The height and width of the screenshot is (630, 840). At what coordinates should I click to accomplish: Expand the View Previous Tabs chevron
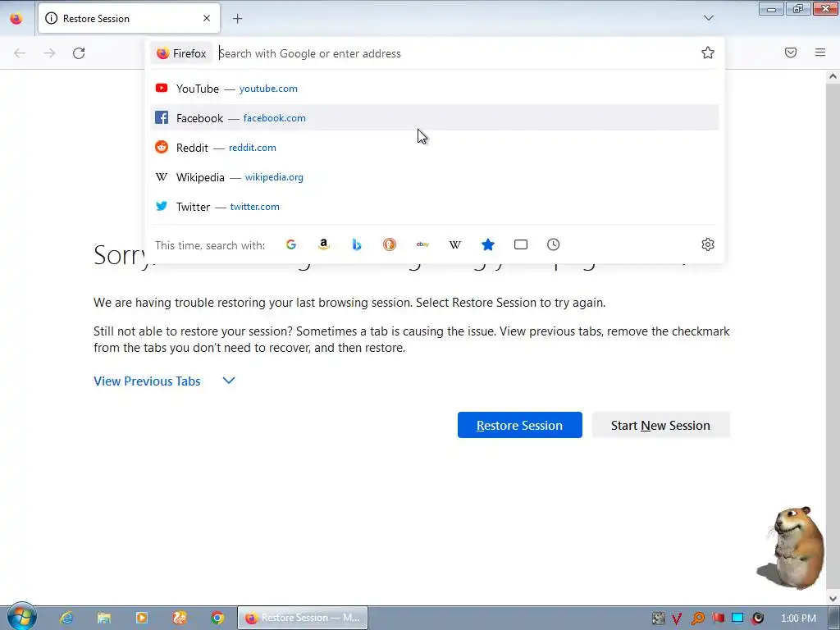pos(229,381)
